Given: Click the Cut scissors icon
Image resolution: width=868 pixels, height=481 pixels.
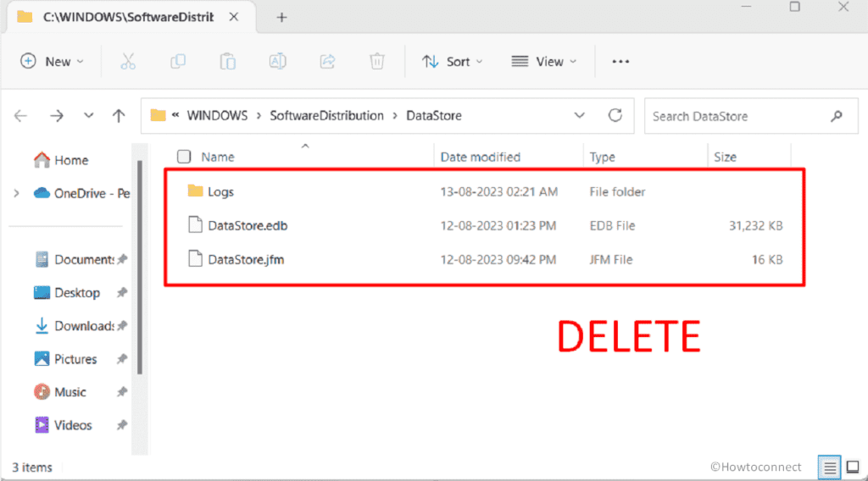Looking at the screenshot, I should [x=128, y=61].
